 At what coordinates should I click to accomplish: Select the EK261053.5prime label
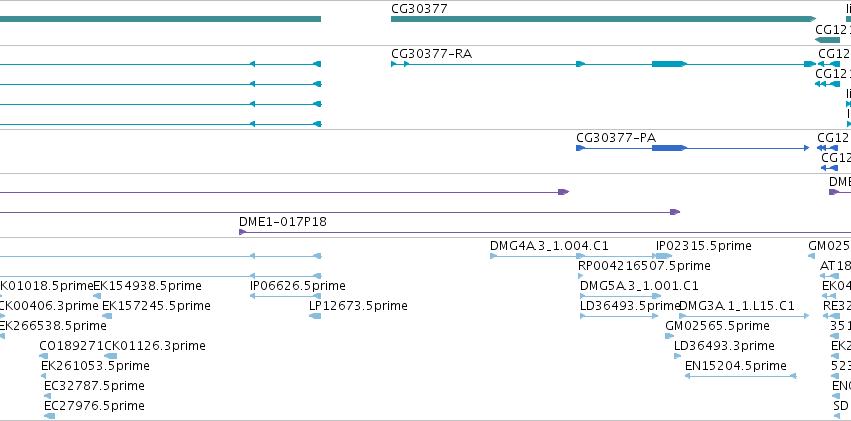coord(95,366)
